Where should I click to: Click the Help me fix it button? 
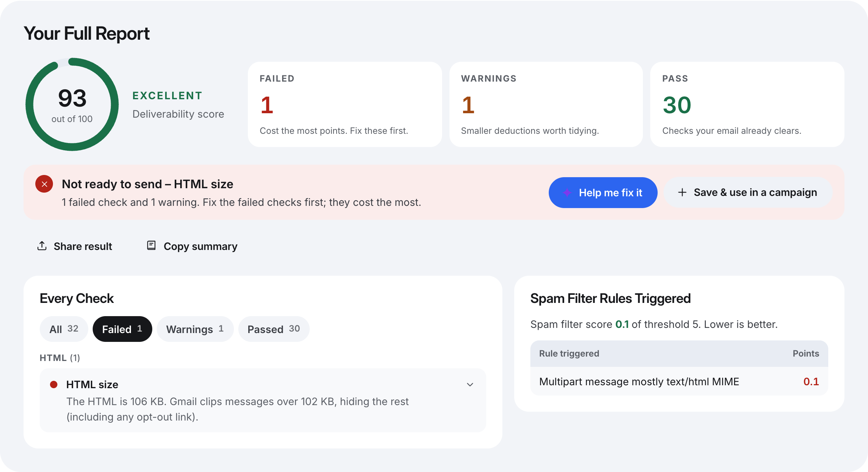pyautogui.click(x=603, y=193)
